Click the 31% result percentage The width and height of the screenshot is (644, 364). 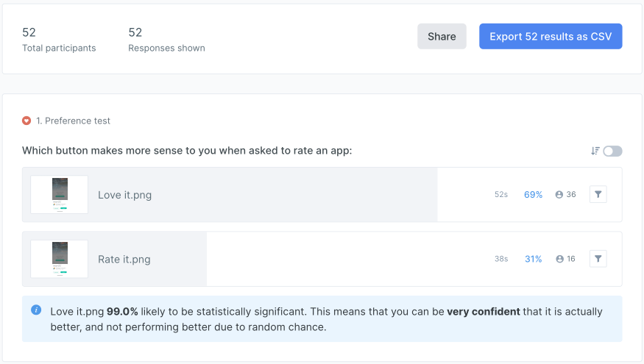click(x=533, y=259)
